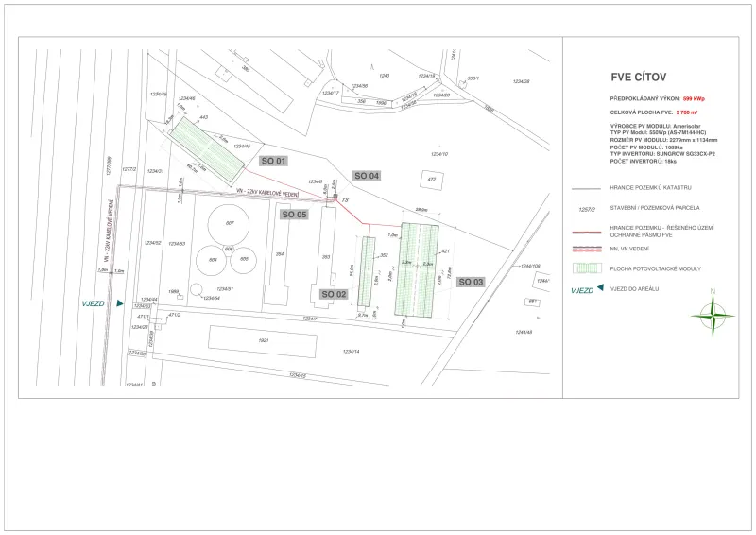This screenshot has height=535, width=756.
Task: Click the teal VJEZD arrow symbol in legend
Action: click(x=600, y=288)
